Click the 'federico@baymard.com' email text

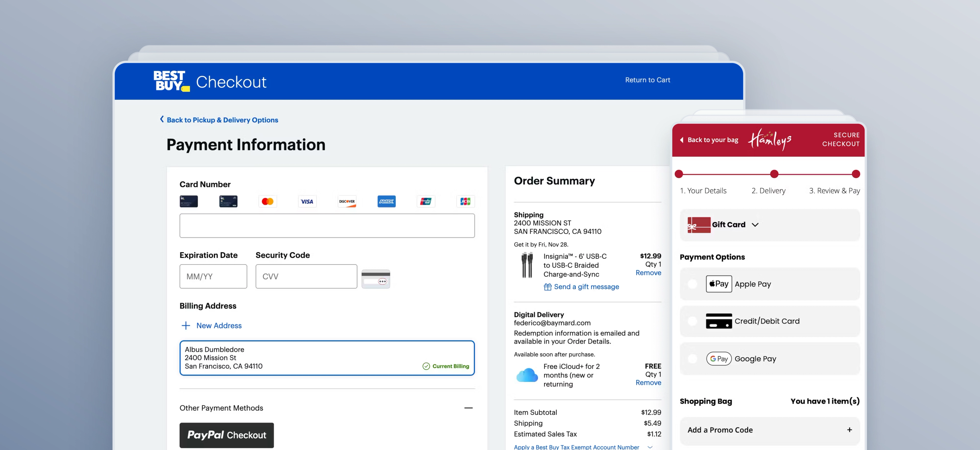tap(552, 323)
